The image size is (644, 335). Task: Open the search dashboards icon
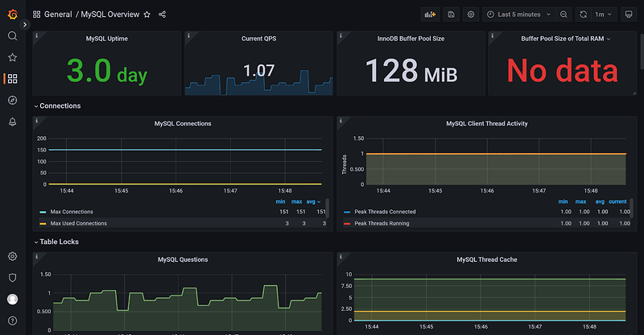(12, 35)
